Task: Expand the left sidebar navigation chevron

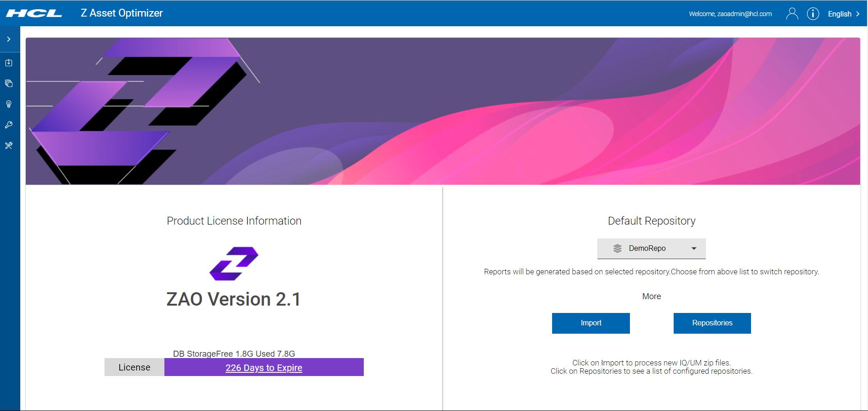Action: point(9,40)
